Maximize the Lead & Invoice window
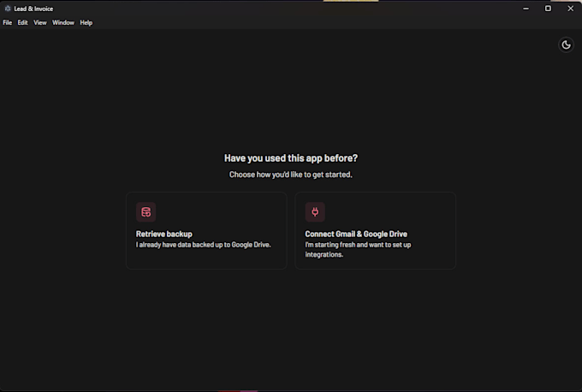Screen dimensions: 582x392 click(548, 9)
